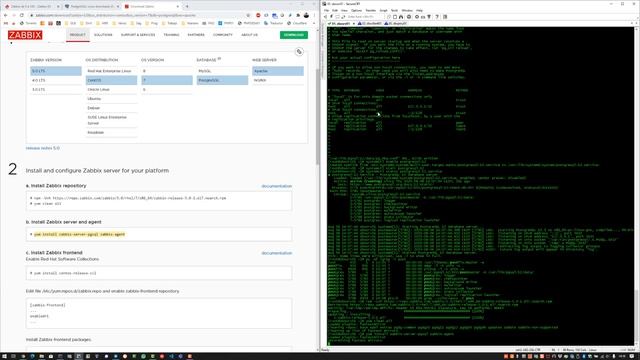Select Zabbix version 3.0 LTS

click(56, 89)
